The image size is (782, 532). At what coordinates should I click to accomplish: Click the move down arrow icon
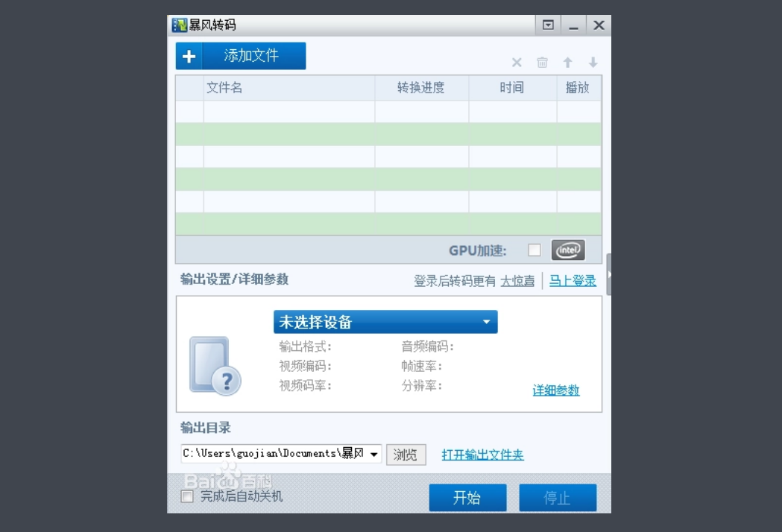click(593, 63)
